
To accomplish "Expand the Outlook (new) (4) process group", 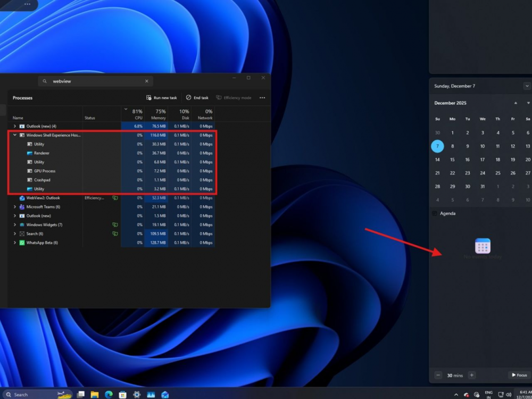I will 15,126.
